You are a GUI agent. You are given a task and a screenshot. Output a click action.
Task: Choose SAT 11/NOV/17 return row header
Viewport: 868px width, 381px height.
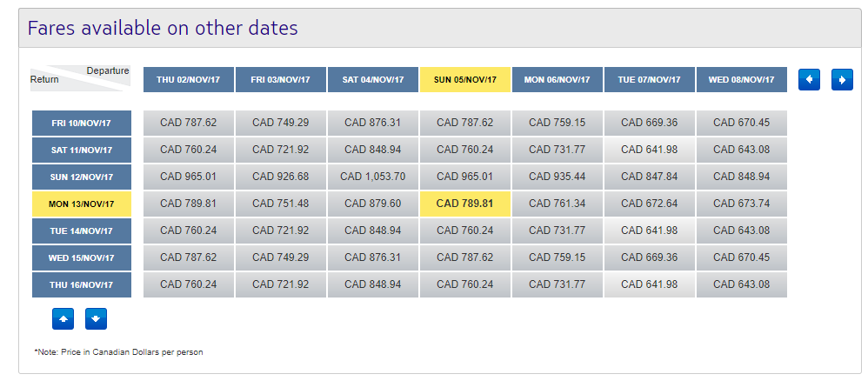click(x=82, y=150)
